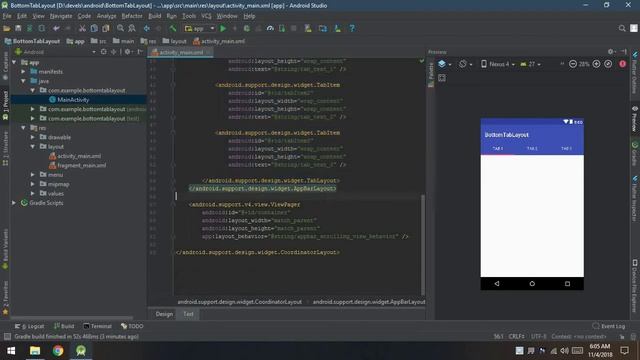Image resolution: width=640 pixels, height=360 pixels.
Task: Click the Help question mark icon
Action: coord(352,29)
